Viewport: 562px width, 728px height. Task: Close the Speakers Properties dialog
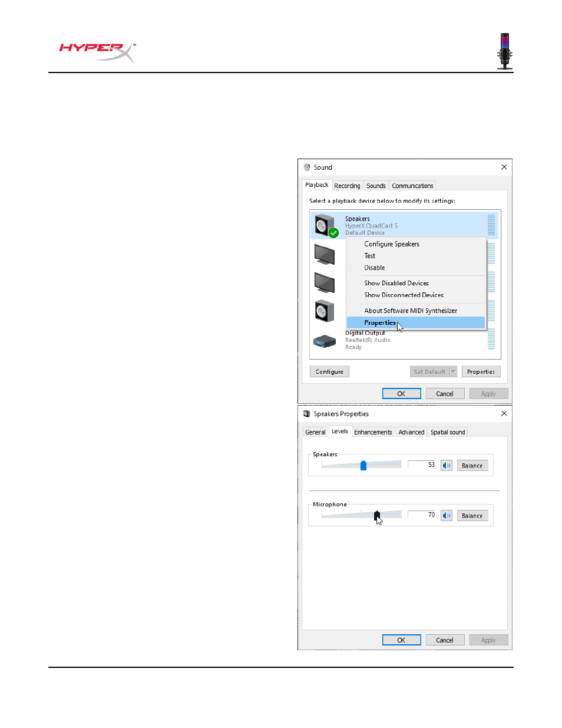pyautogui.click(x=504, y=414)
